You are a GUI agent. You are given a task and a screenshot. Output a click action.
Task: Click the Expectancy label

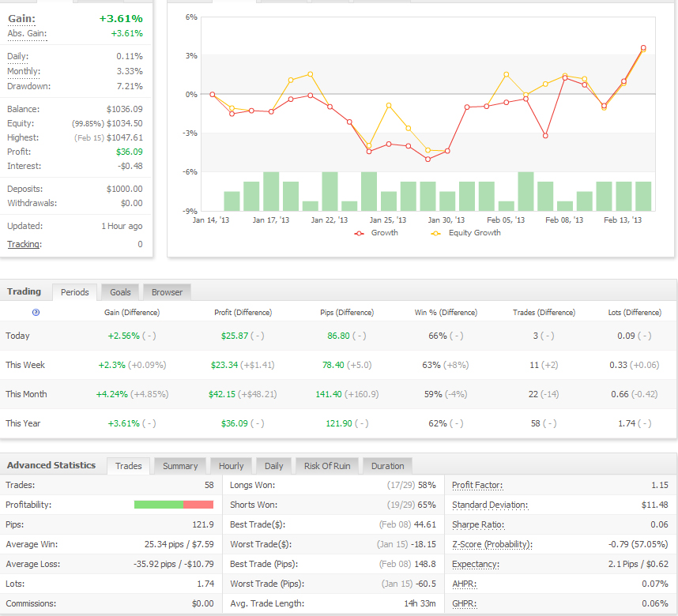pyautogui.click(x=476, y=564)
